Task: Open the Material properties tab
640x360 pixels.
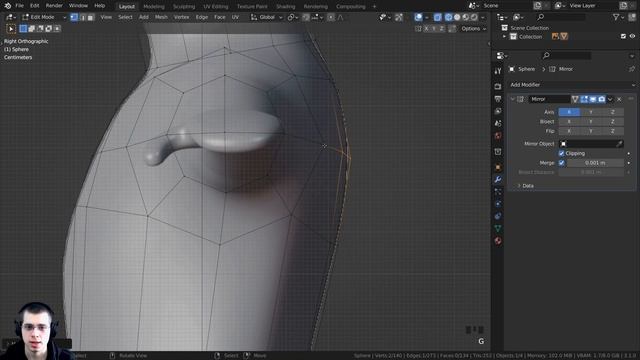Action: tap(498, 241)
